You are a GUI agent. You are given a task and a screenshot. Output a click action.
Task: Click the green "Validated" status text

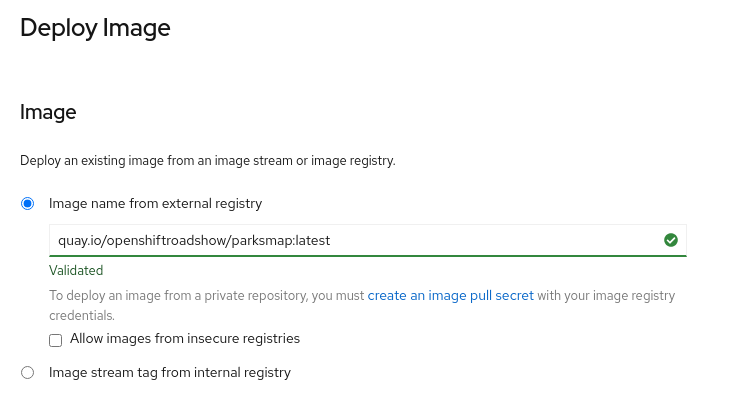pos(76,270)
